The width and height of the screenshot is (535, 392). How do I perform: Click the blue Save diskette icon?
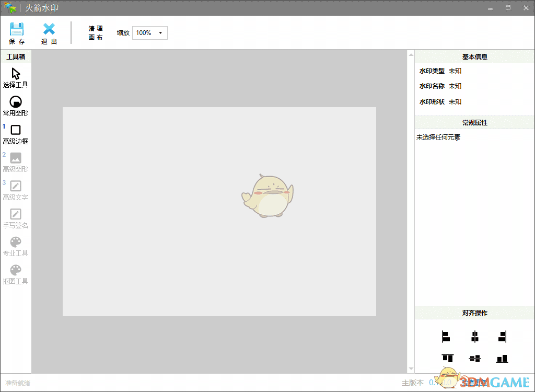point(17,30)
